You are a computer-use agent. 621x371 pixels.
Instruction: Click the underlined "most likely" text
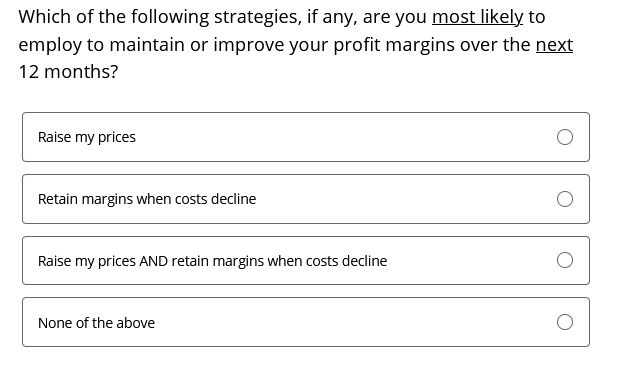(477, 17)
